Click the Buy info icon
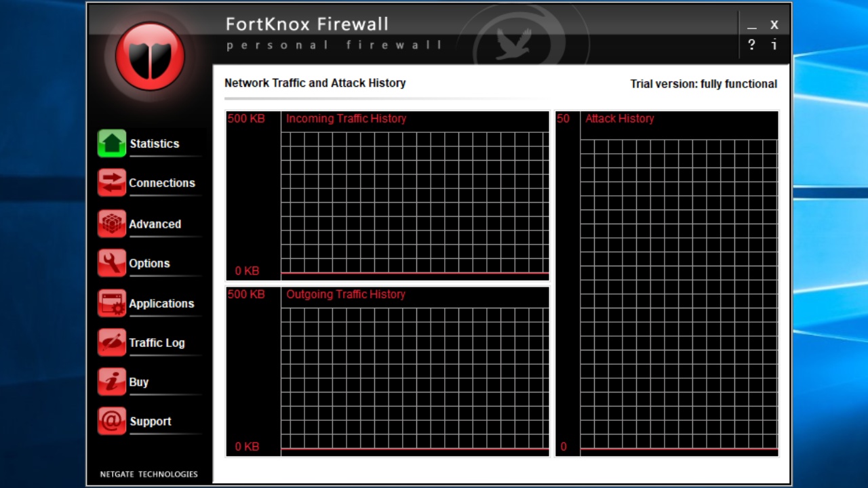This screenshot has width=868, height=488. click(x=112, y=382)
